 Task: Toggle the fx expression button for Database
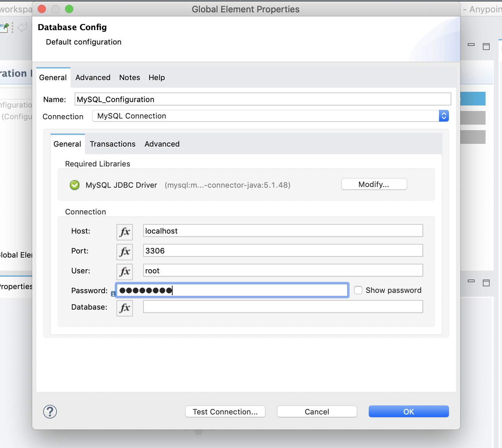tap(125, 308)
